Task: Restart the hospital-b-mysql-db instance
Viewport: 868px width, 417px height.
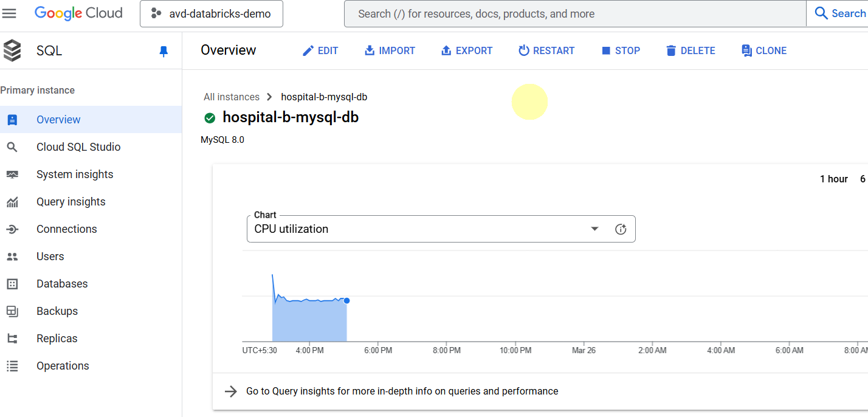Action: coord(546,51)
